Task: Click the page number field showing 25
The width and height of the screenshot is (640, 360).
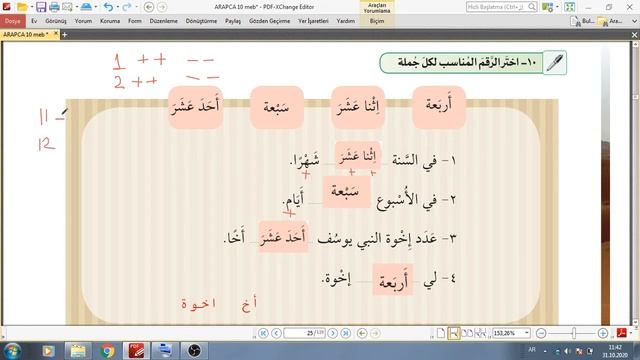Action: click(304, 333)
